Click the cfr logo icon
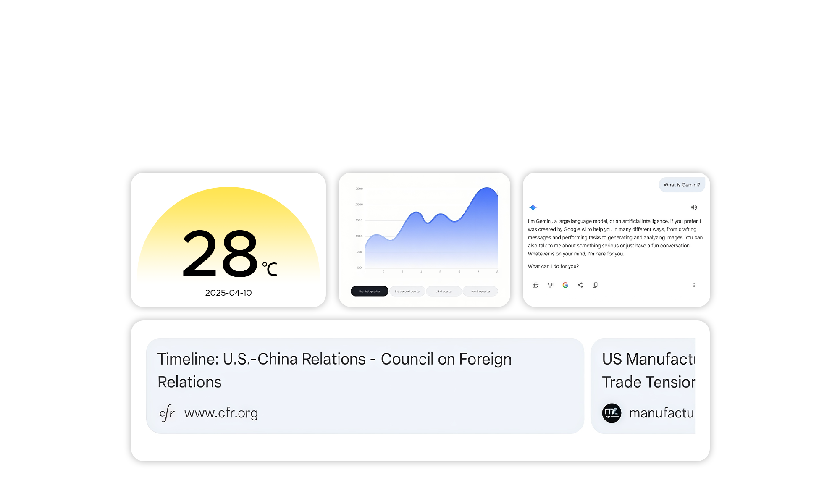The width and height of the screenshot is (840, 504). 167,413
